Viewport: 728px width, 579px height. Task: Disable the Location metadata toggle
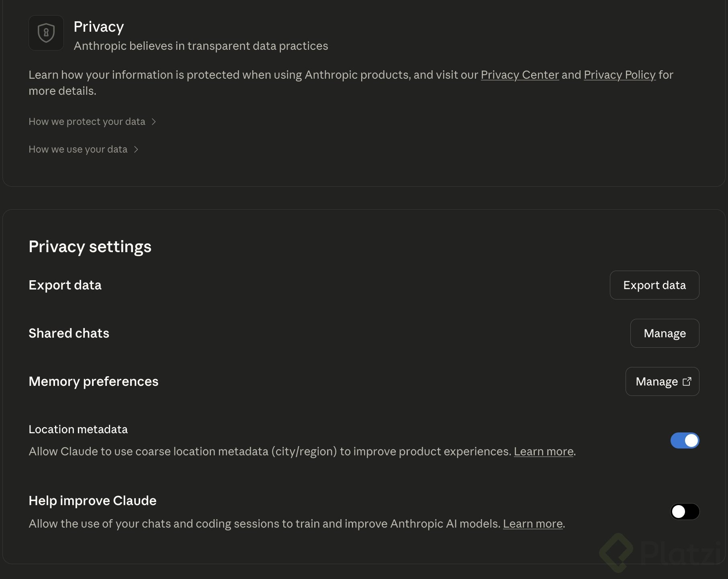tap(685, 440)
